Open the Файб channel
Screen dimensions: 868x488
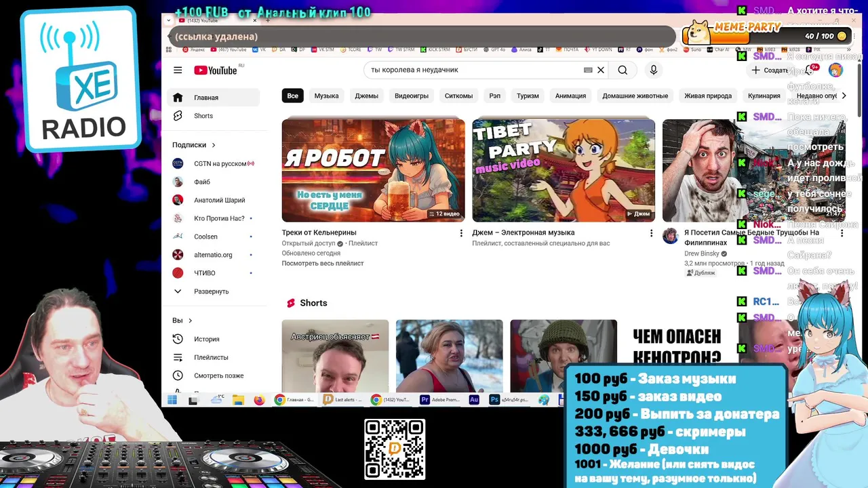coord(213,182)
